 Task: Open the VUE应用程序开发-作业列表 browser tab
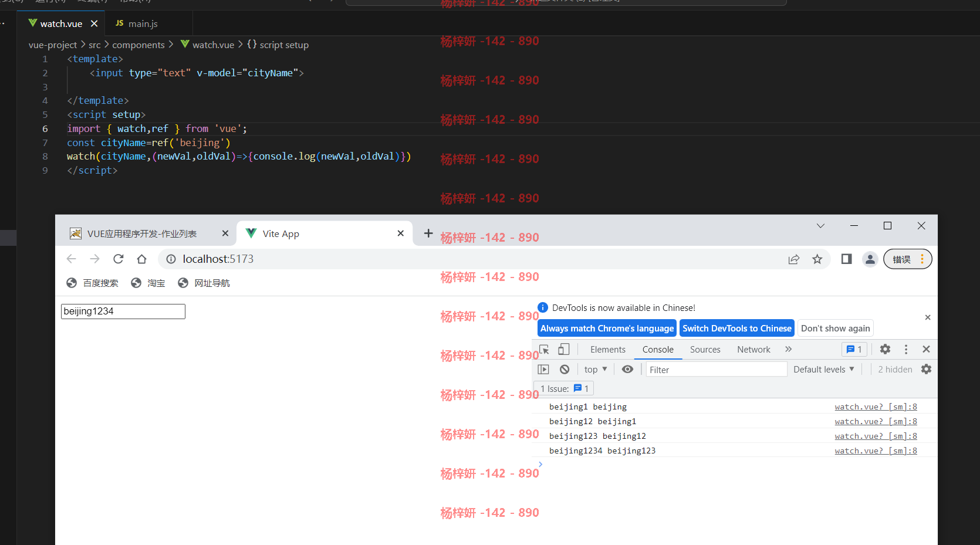coord(141,233)
